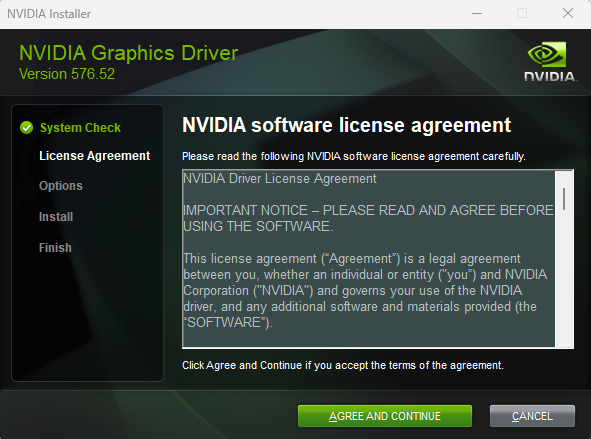Click inside the license agreement text box
This screenshot has width=591, height=439.
pos(369,259)
